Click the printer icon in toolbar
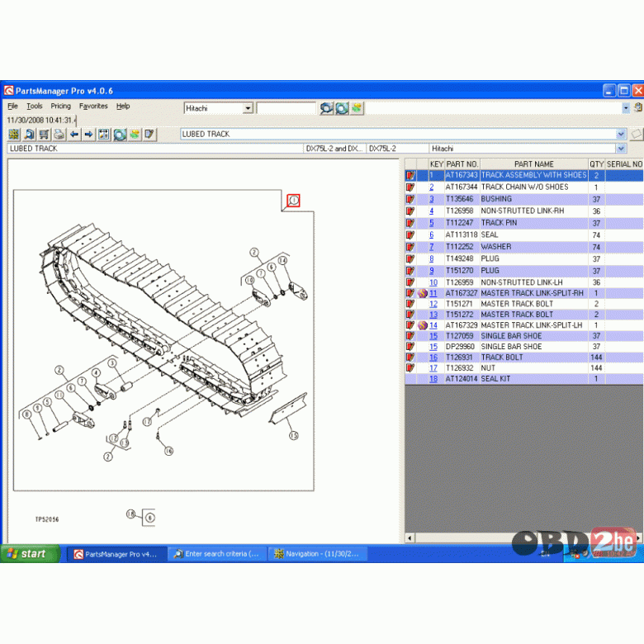The image size is (644, 644). pos(59,135)
